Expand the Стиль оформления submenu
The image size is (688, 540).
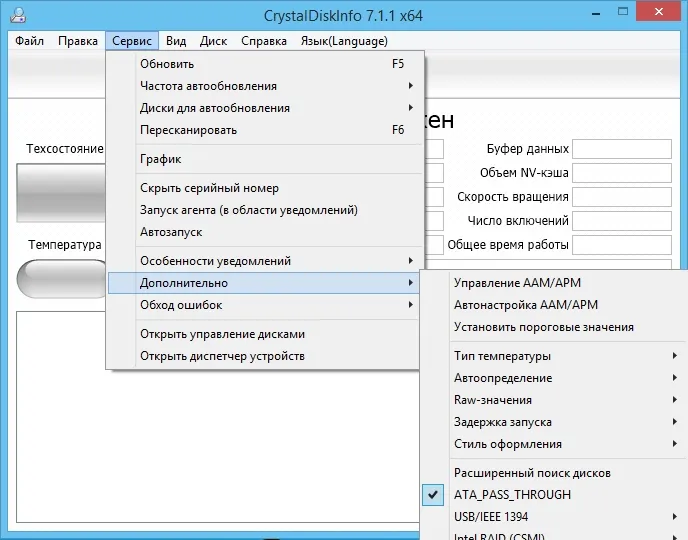(x=554, y=444)
